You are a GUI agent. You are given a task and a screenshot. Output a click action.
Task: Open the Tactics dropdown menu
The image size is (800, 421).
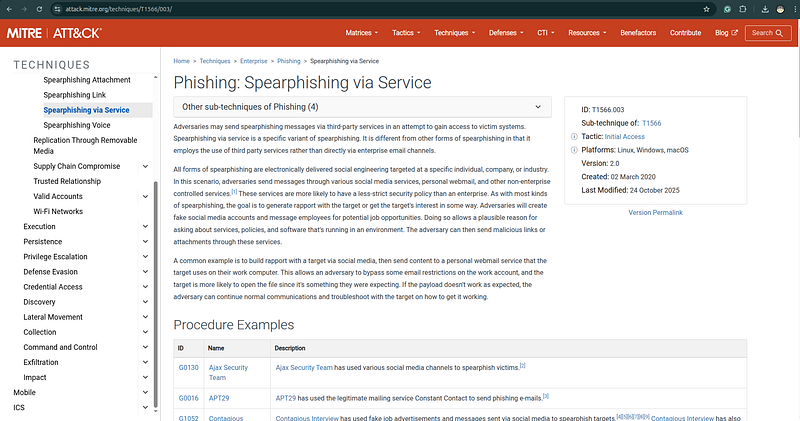click(406, 33)
